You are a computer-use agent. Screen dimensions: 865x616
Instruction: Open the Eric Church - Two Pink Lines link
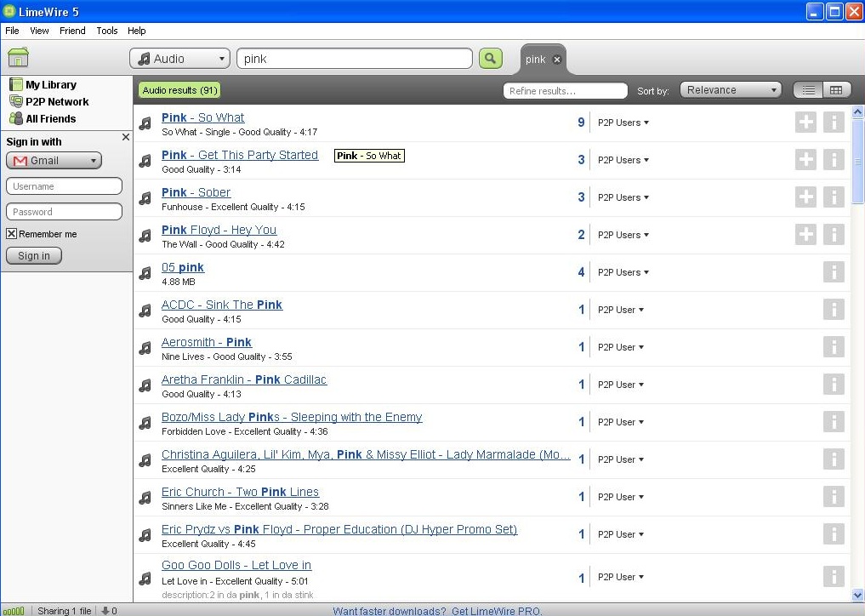click(x=240, y=492)
